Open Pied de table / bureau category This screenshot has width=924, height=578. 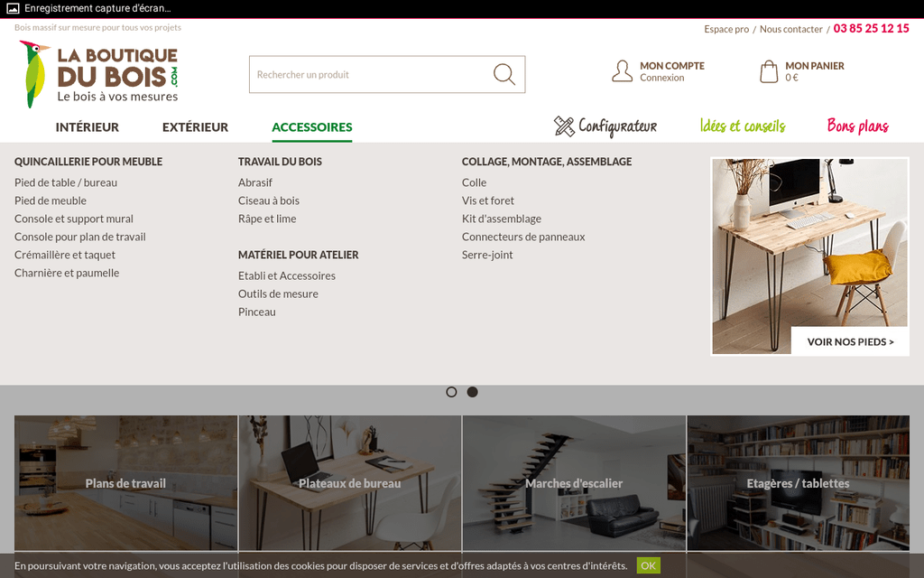66,182
